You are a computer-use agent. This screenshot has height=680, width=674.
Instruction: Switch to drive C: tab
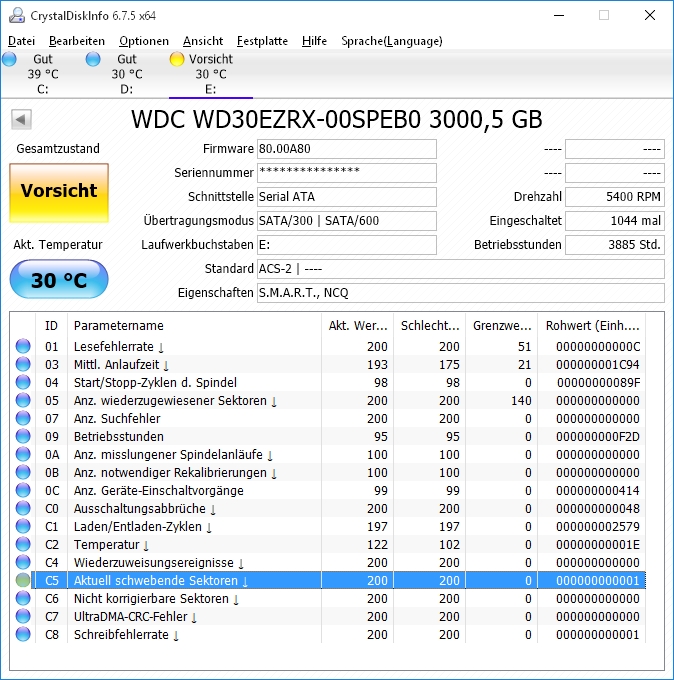point(43,74)
